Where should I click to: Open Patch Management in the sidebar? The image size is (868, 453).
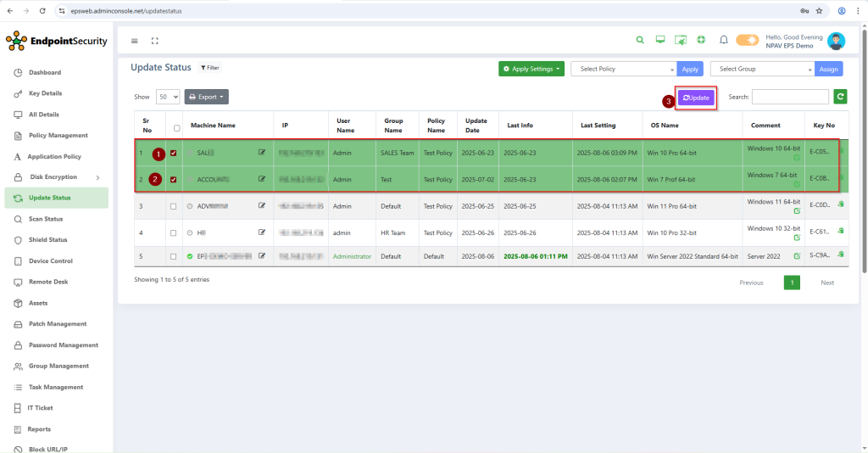point(57,324)
